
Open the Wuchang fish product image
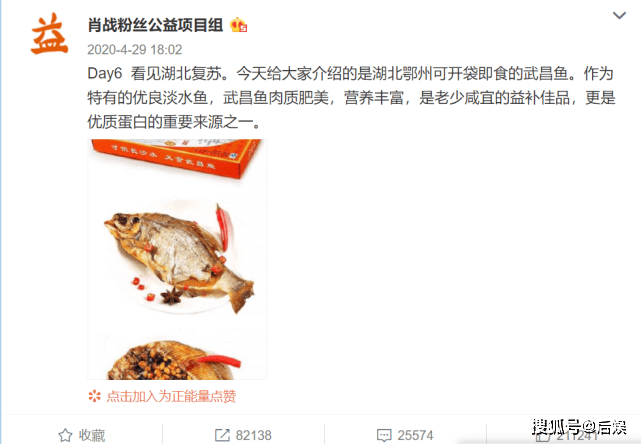pyautogui.click(x=177, y=259)
